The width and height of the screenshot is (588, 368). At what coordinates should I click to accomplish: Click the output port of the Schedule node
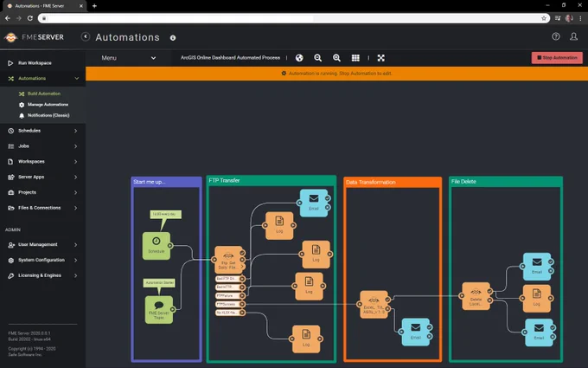click(x=170, y=246)
